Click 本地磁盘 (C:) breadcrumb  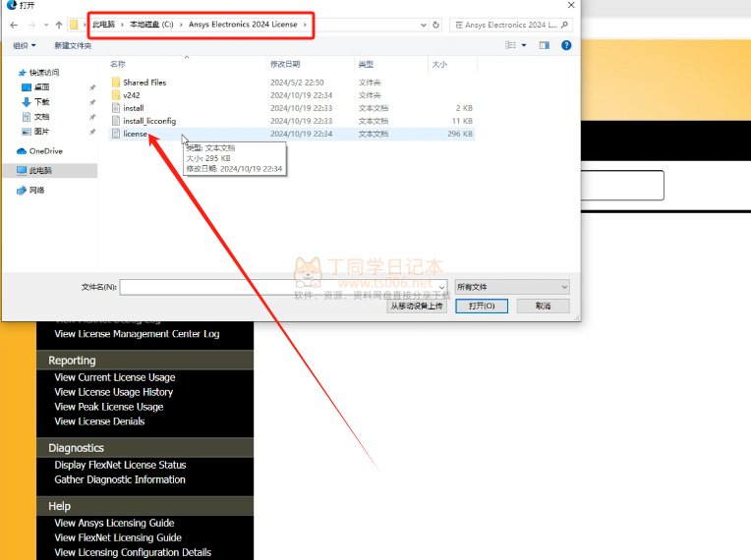click(x=151, y=25)
